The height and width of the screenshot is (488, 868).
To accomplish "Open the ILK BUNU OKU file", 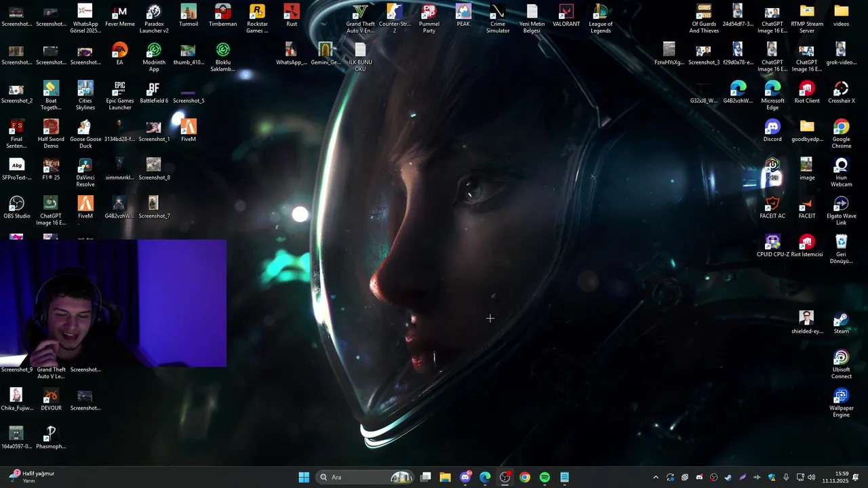I will pos(360,58).
